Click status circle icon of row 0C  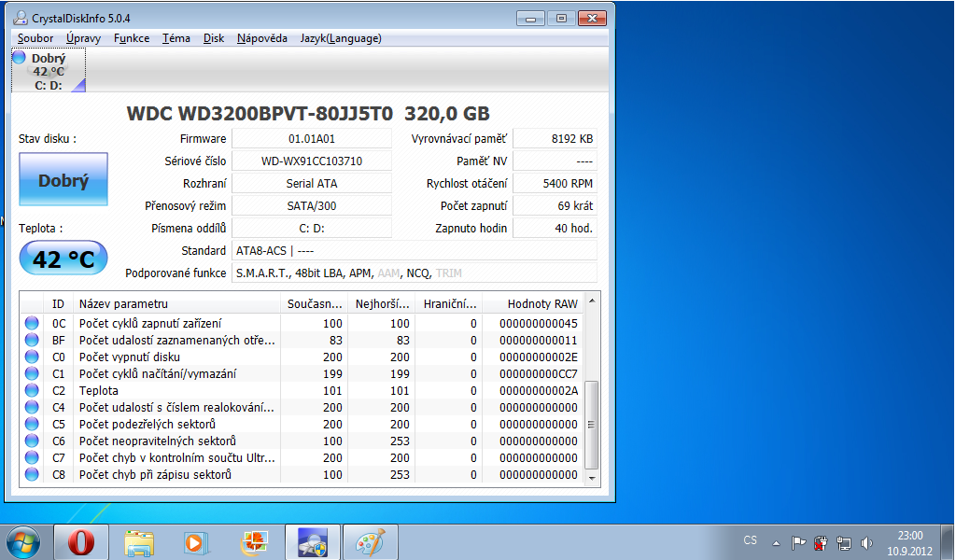click(32, 324)
